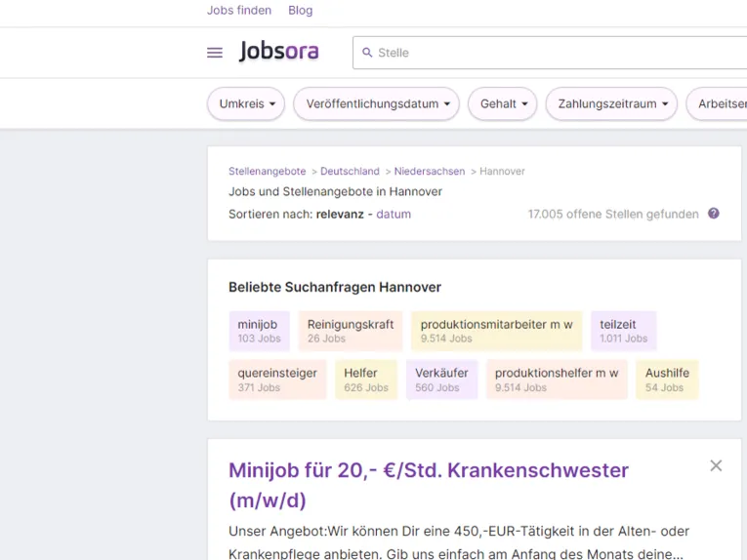Open the Gehalt filter dropdown
The height and width of the screenshot is (560, 747).
[x=503, y=103]
